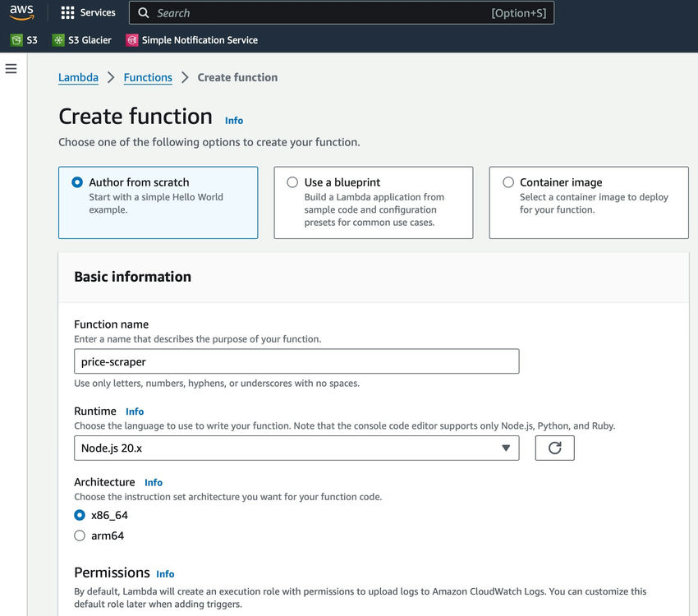The width and height of the screenshot is (698, 616).
Task: Click the Services grid icon
Action: click(x=67, y=11)
